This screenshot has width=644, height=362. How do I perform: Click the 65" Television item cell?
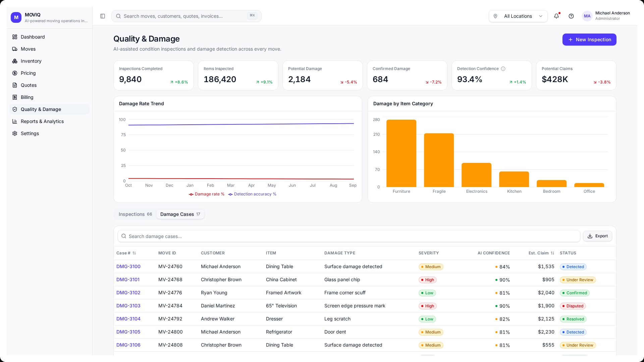pos(281,306)
